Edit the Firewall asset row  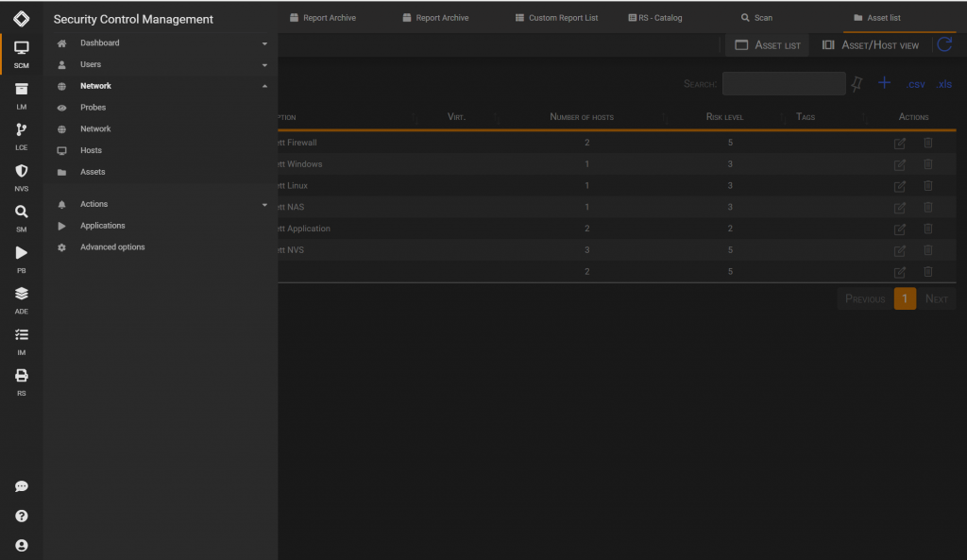pyautogui.click(x=900, y=144)
